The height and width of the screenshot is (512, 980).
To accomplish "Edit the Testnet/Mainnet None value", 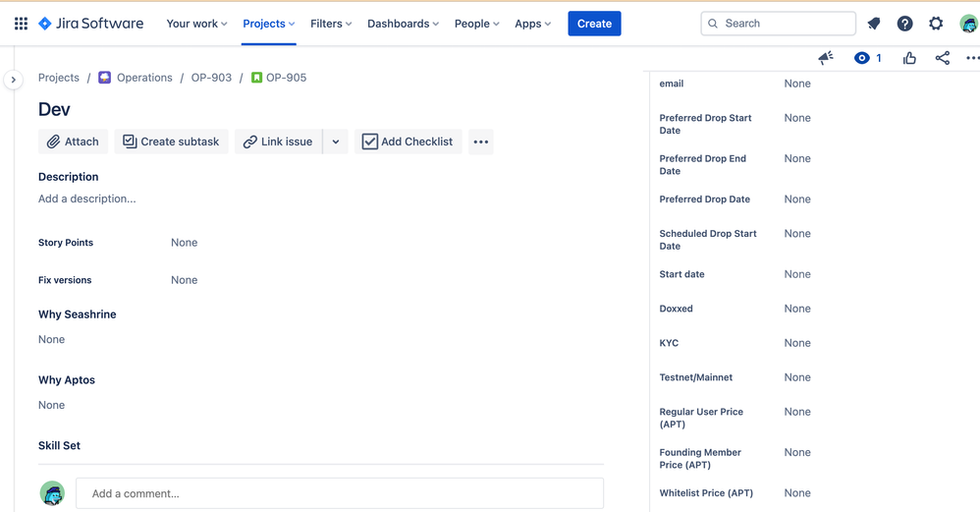I will pyautogui.click(x=797, y=377).
